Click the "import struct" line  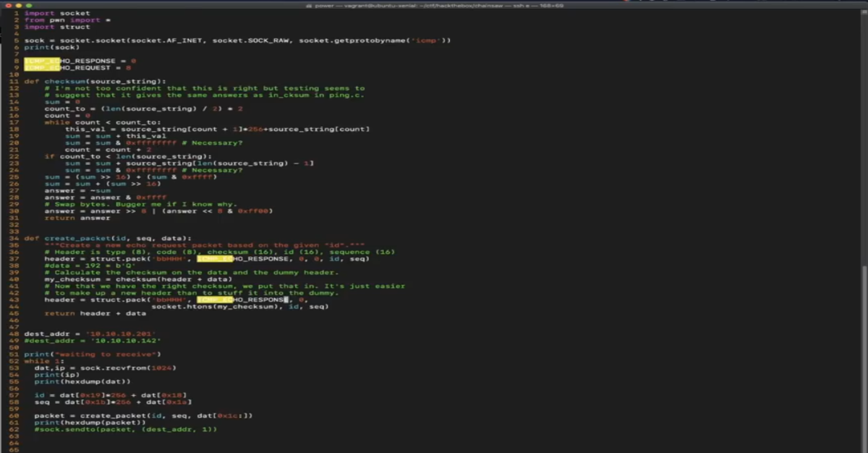(x=57, y=27)
